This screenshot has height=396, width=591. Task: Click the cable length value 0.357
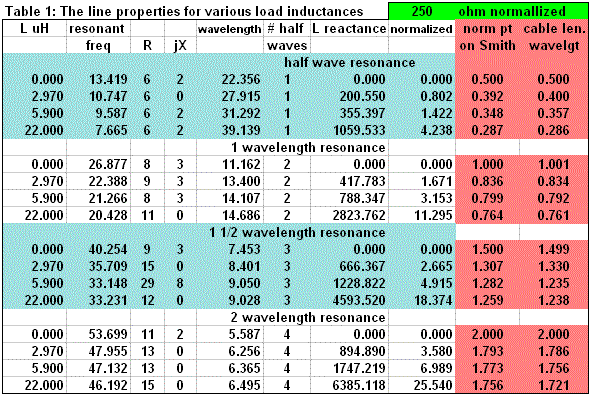pyautogui.click(x=553, y=113)
